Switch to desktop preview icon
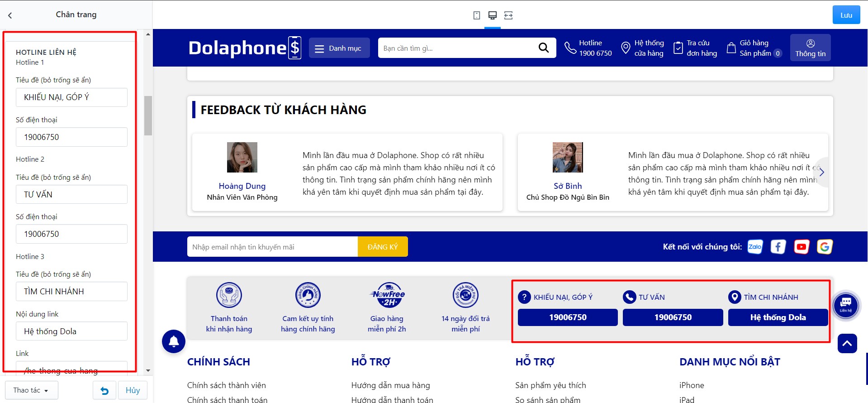The width and height of the screenshot is (868, 403). coord(493,15)
